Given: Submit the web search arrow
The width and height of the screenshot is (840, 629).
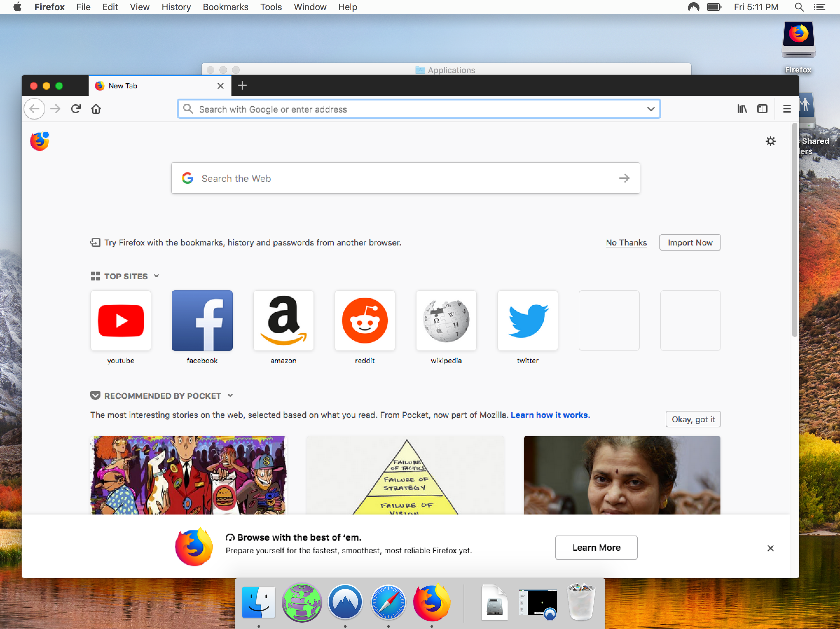Looking at the screenshot, I should (x=624, y=178).
